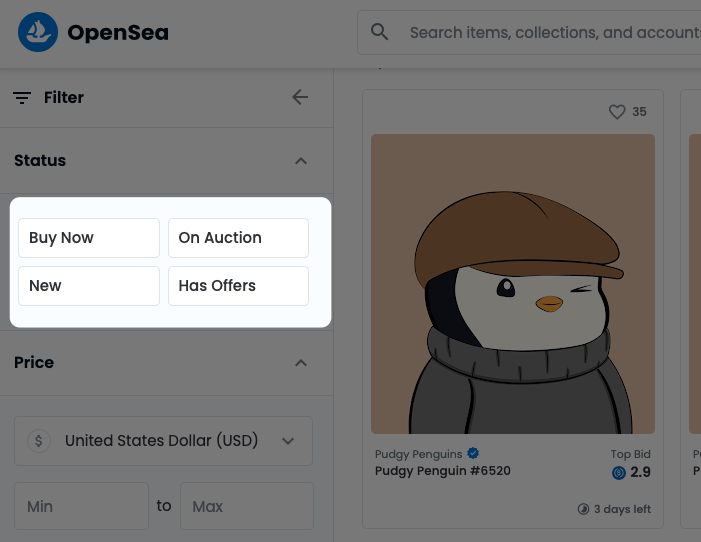Click the Pudgy Penguin #6520 title
701x542 pixels.
(x=443, y=471)
